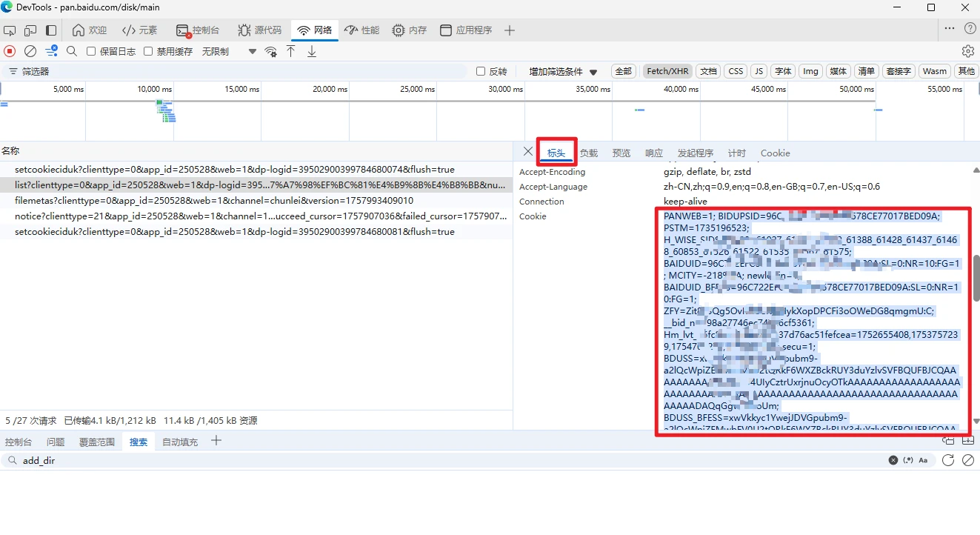Expand the 增加筛选条件 dropdown
Screen dimensions: 980x535
coord(563,72)
